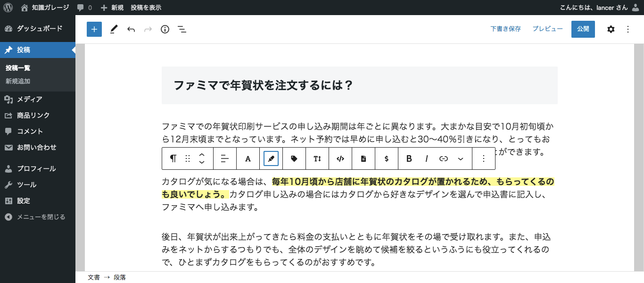Click the document page icon in block toolbar
This screenshot has height=283, width=644.
pos(363,158)
